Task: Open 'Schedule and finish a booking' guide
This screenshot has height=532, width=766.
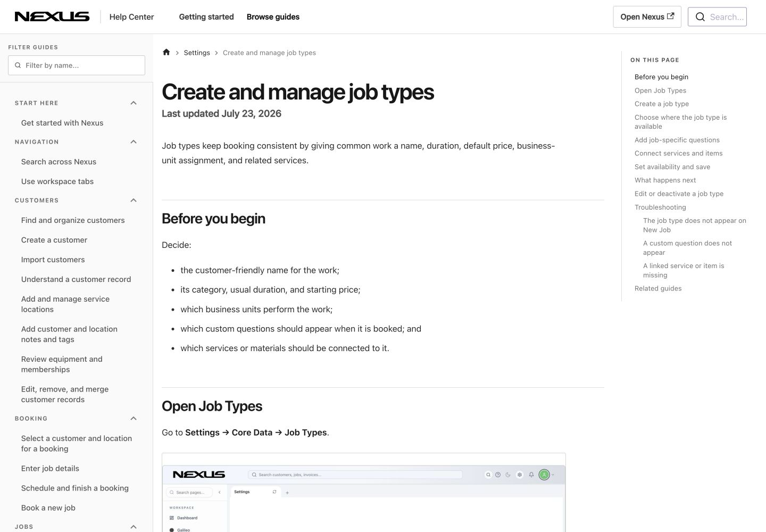Action: [x=75, y=488]
